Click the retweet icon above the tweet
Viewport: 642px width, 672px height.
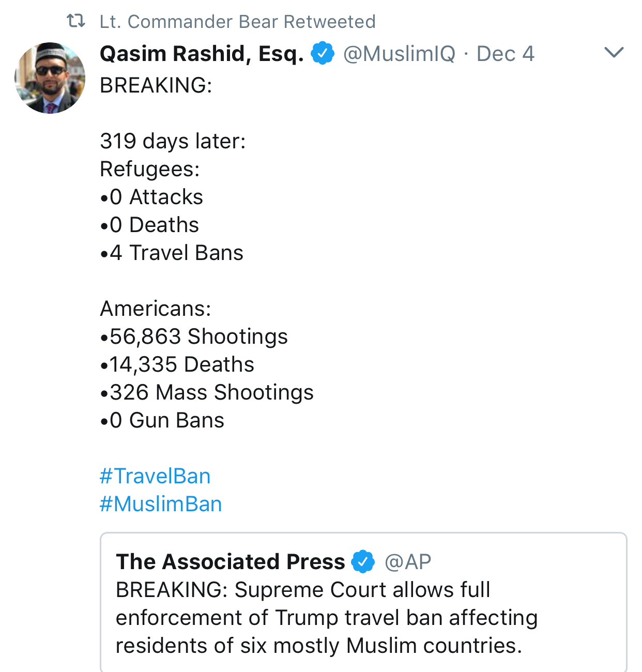[76, 21]
